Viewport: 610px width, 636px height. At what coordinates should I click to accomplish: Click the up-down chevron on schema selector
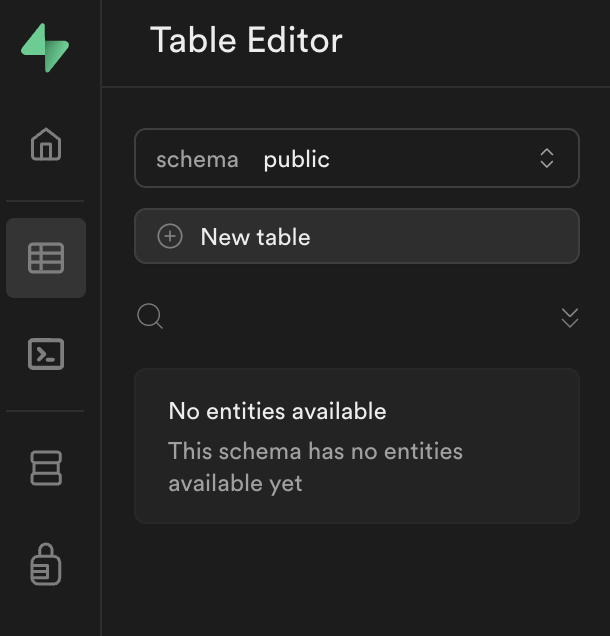(x=547, y=158)
